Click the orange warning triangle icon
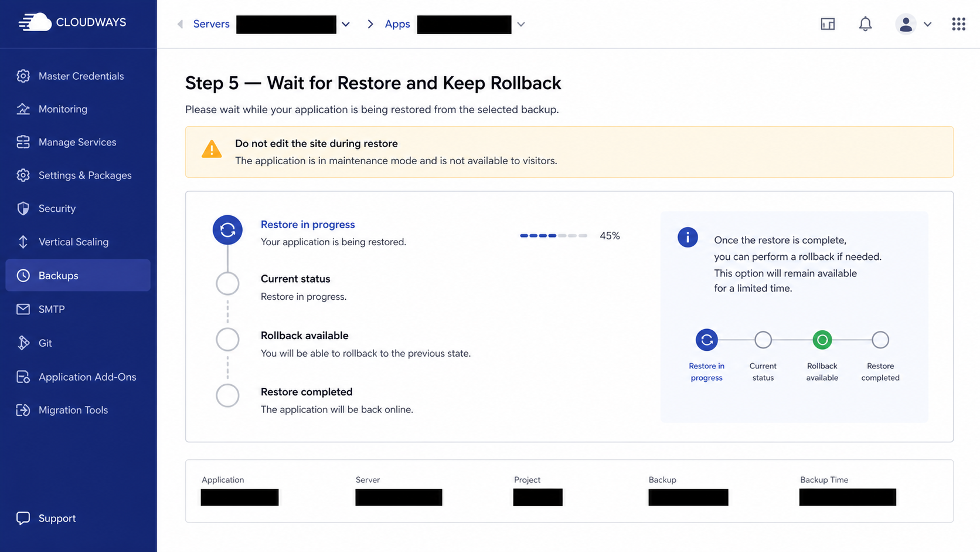Screen dimensions: 980x552 point(212,149)
